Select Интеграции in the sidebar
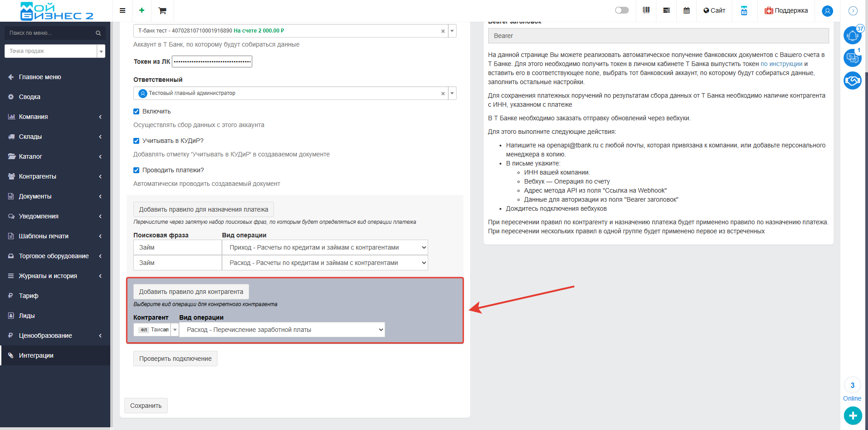The image size is (868, 430). pyautogui.click(x=36, y=355)
